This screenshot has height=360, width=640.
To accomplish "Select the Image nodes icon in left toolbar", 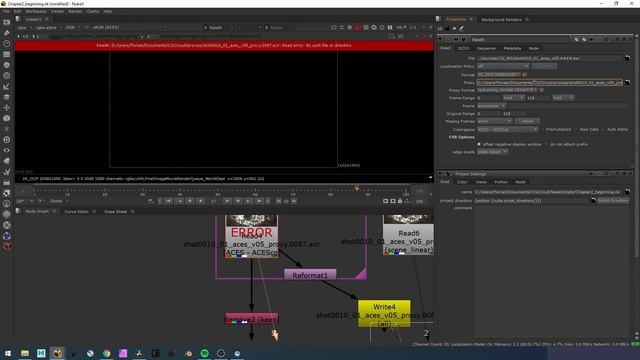I will 7,22.
